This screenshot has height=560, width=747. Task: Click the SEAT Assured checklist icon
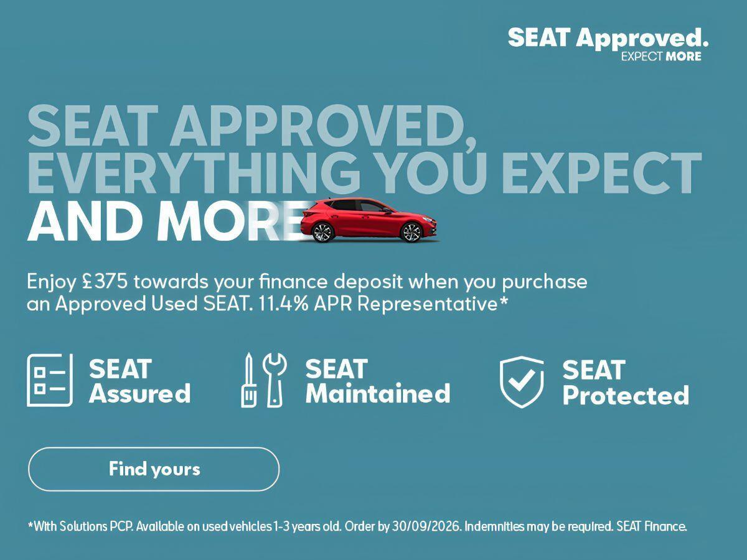pos(50,380)
